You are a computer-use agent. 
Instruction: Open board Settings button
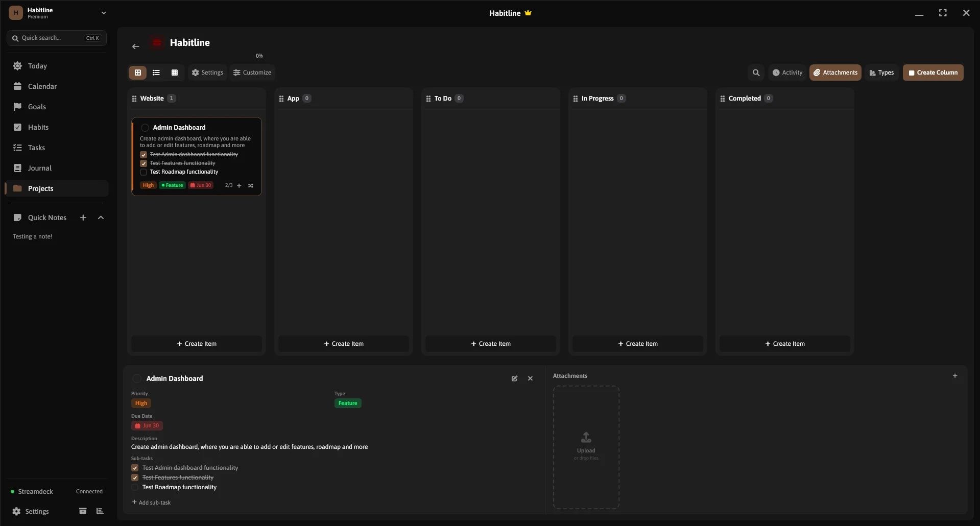point(207,73)
